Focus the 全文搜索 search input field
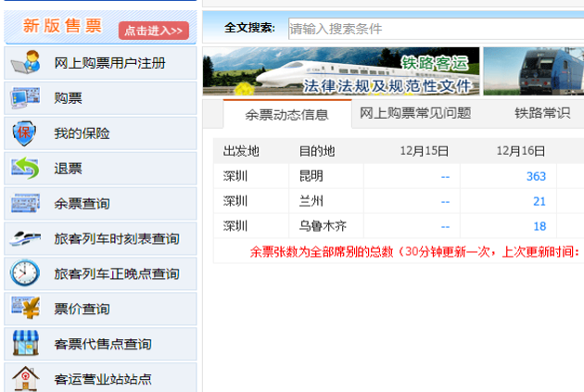This screenshot has height=392, width=584. point(436,29)
